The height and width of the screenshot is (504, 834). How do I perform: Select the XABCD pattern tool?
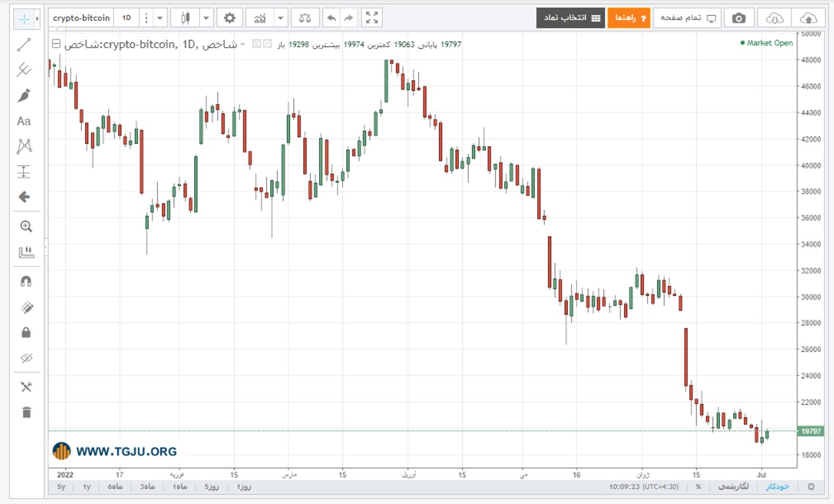point(24,146)
